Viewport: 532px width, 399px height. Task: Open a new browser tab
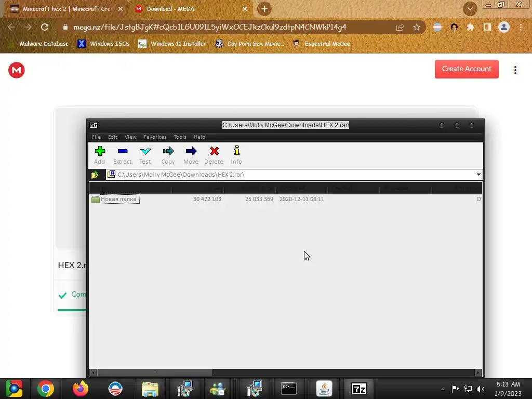click(264, 9)
